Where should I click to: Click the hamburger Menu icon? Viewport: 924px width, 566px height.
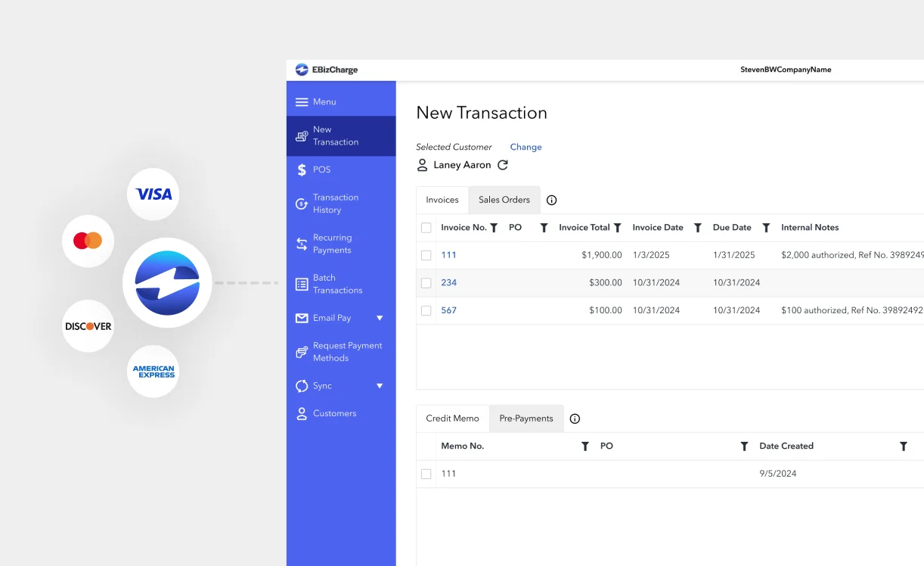point(302,102)
